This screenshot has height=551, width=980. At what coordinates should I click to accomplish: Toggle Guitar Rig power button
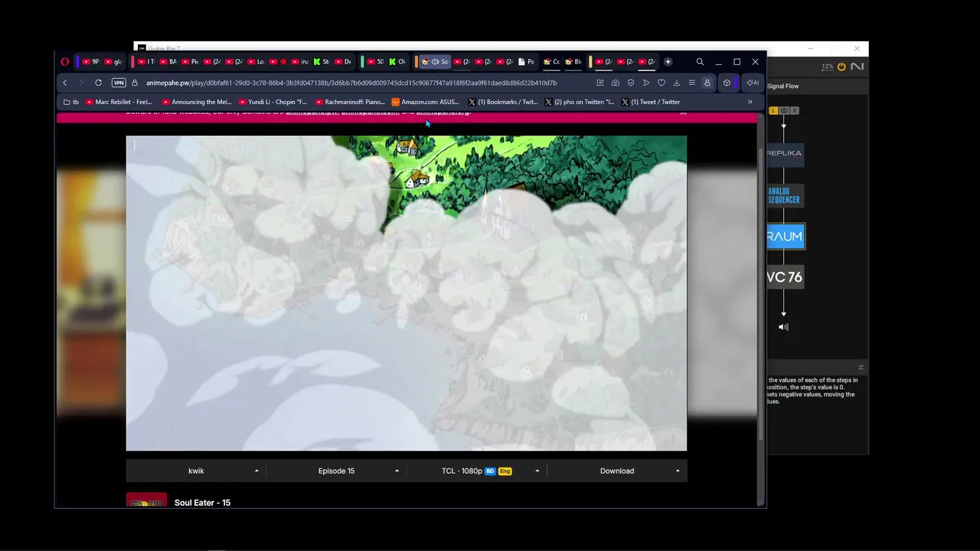point(841,67)
